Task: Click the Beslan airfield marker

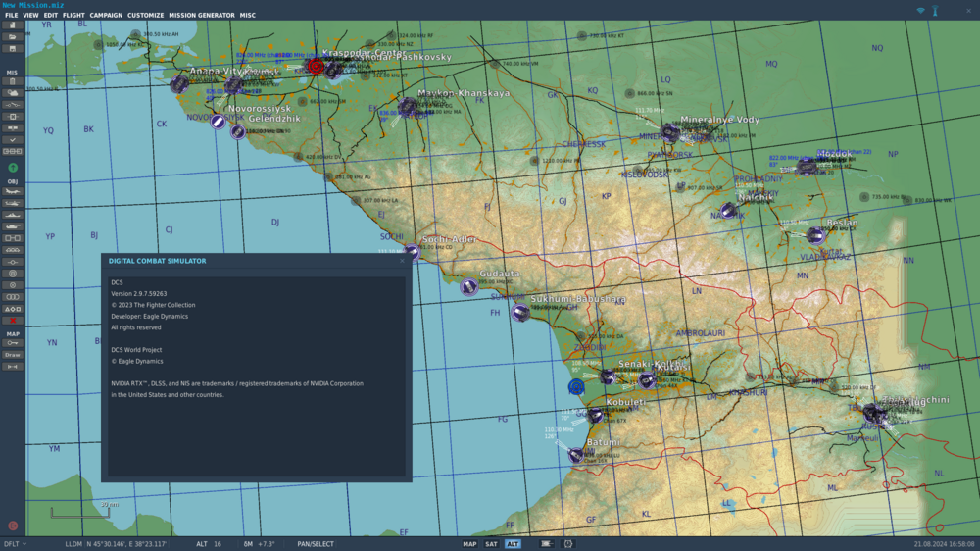Action: pyautogui.click(x=815, y=235)
